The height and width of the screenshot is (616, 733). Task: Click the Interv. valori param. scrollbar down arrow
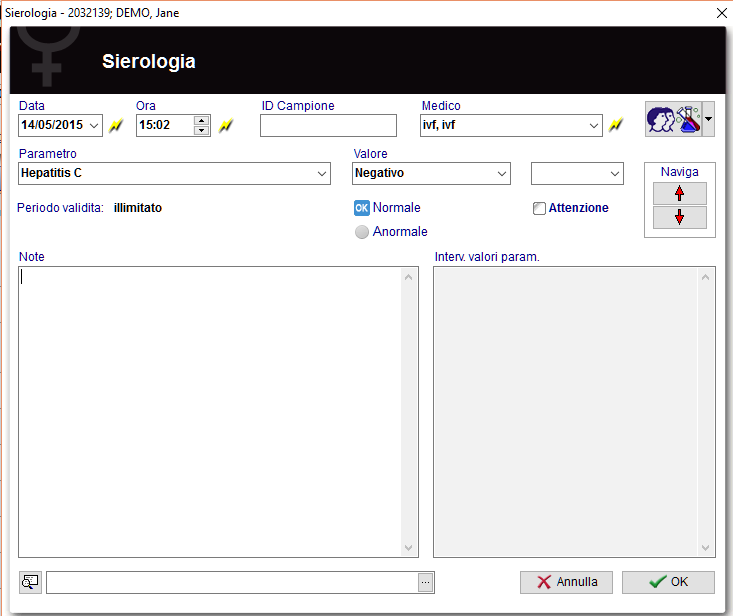(x=705, y=547)
